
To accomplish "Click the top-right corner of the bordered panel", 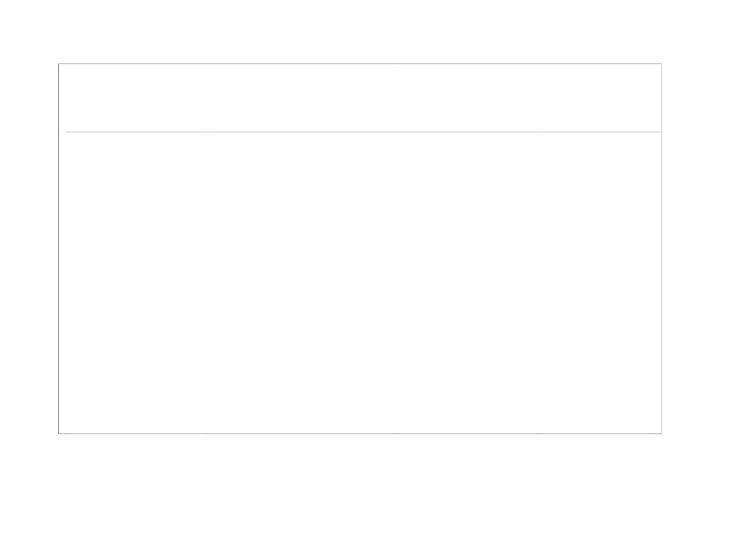I will pyautogui.click(x=661, y=64).
